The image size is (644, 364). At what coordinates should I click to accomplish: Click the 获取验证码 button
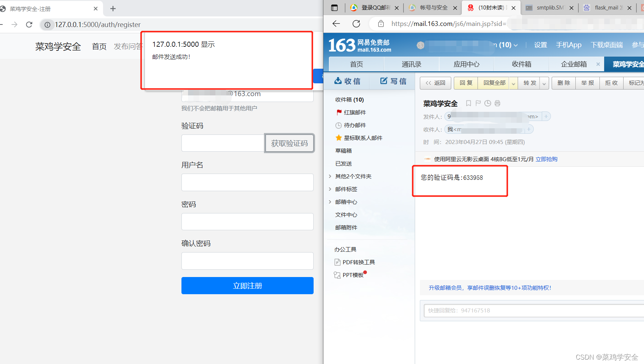(x=290, y=143)
